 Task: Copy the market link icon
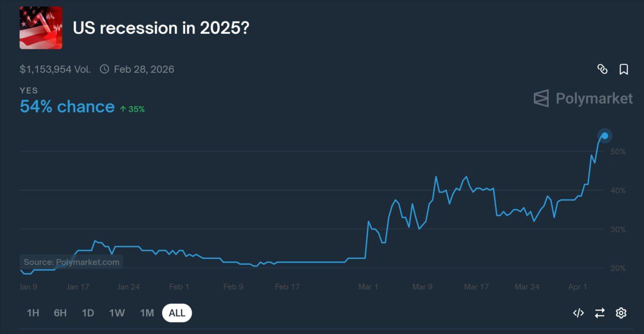coord(602,69)
